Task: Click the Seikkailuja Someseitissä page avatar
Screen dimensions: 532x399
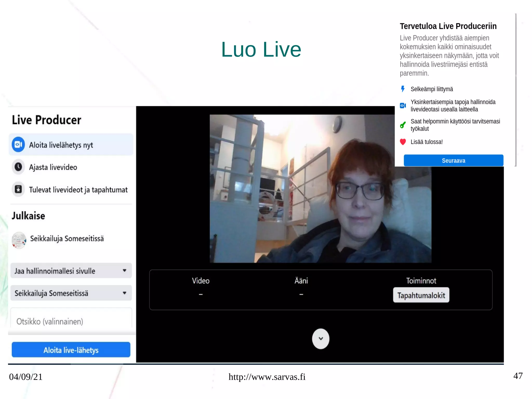Action: click(19, 240)
